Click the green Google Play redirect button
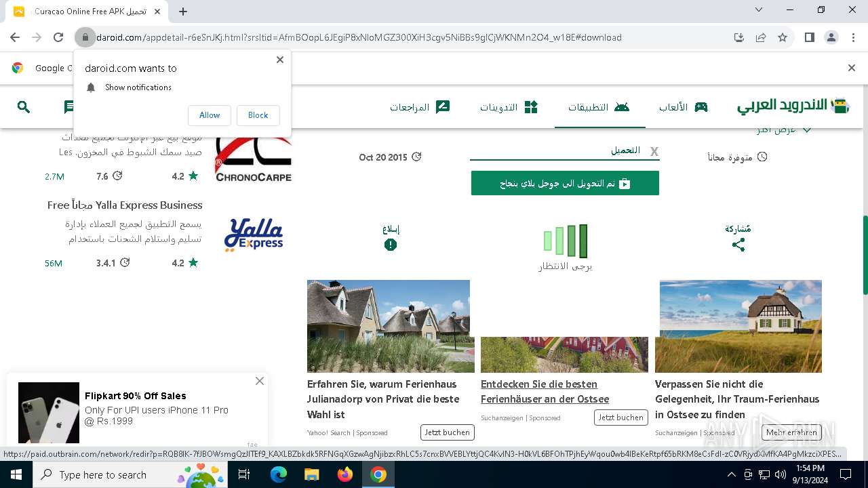 pyautogui.click(x=565, y=183)
